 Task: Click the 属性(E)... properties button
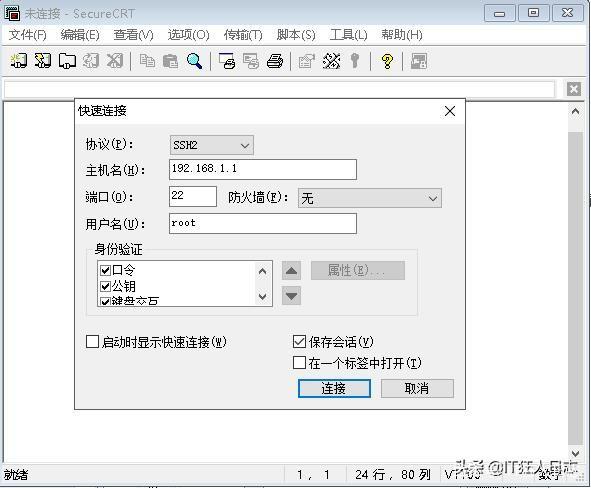tap(358, 270)
